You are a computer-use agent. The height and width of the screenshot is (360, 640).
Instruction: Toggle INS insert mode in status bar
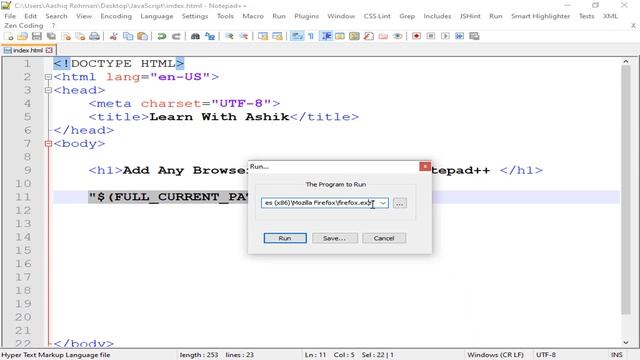click(617, 355)
